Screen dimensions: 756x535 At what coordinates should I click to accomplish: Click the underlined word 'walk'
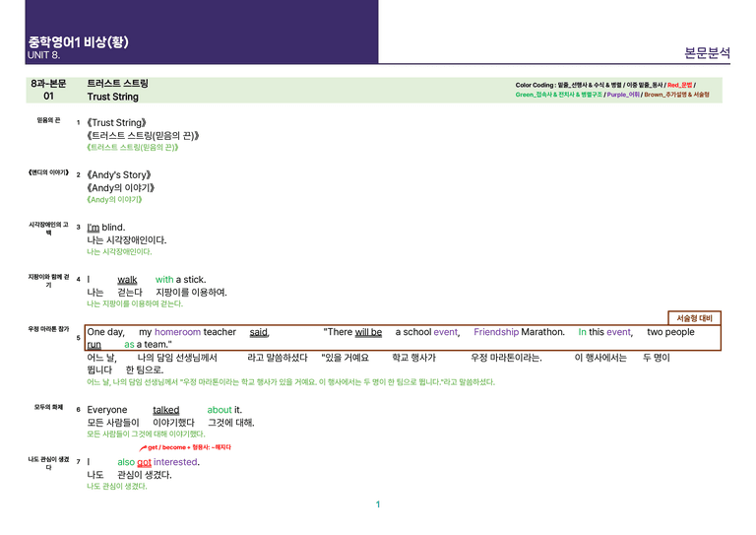(127, 280)
